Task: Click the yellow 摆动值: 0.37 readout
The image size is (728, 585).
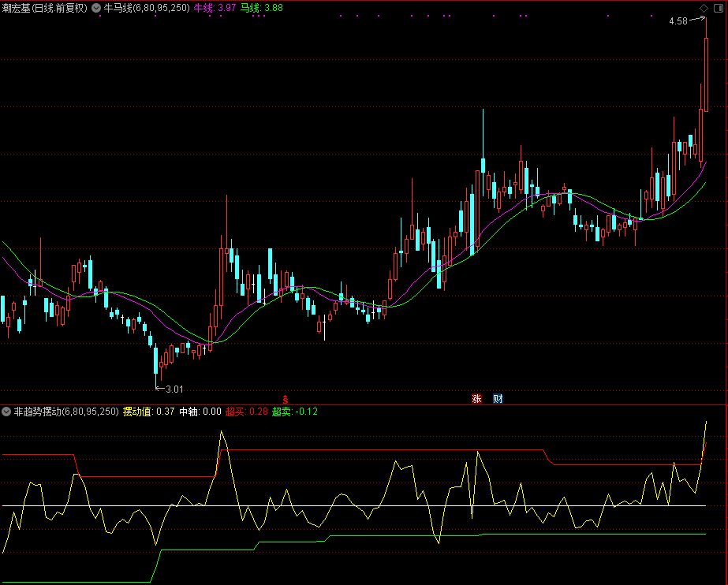Action: [x=149, y=412]
